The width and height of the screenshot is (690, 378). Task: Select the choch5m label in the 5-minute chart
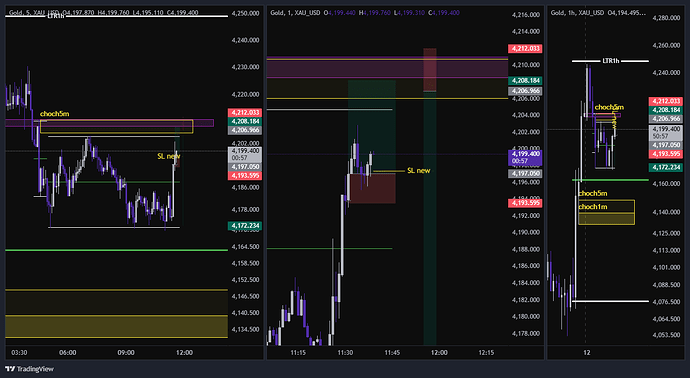click(x=55, y=114)
